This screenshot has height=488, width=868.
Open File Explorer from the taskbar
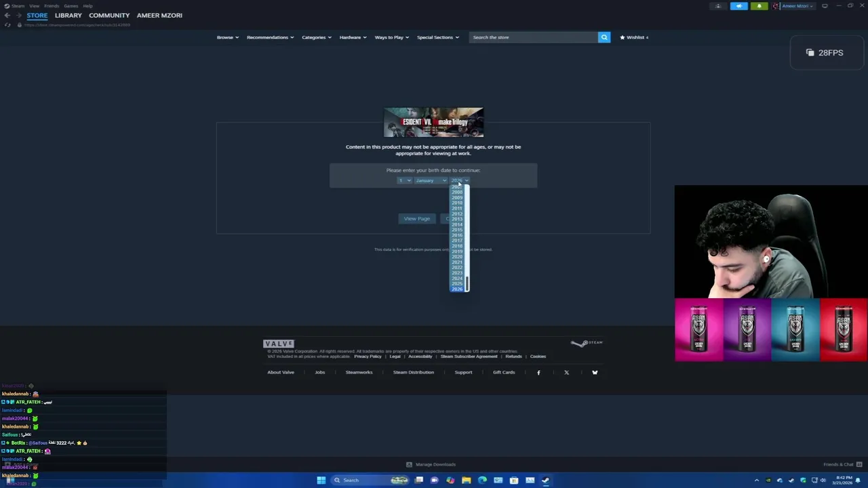(x=466, y=480)
